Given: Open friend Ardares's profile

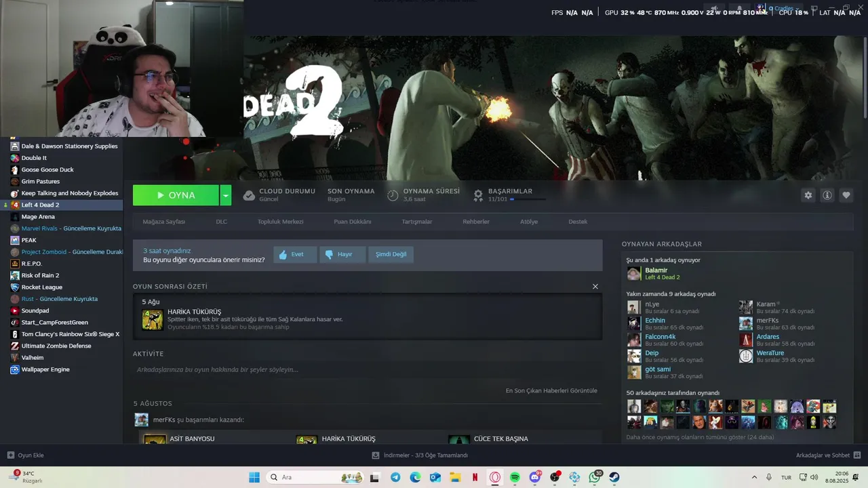Looking at the screenshot, I should [x=768, y=337].
